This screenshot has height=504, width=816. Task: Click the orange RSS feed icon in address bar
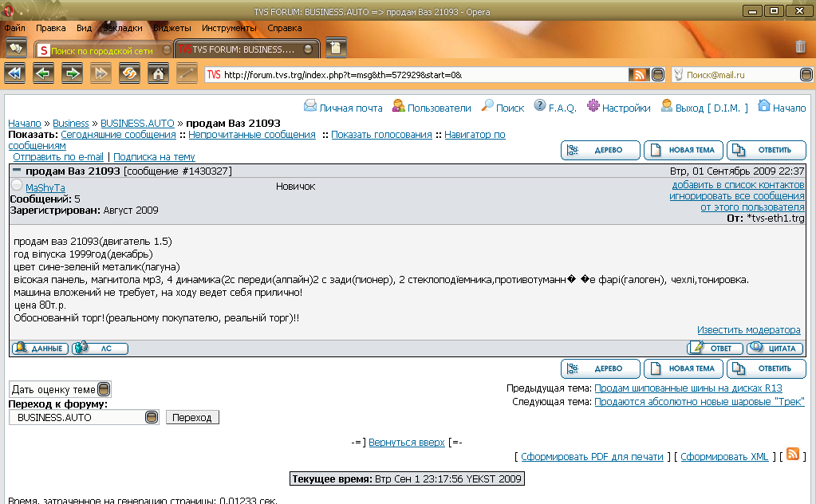tap(637, 75)
